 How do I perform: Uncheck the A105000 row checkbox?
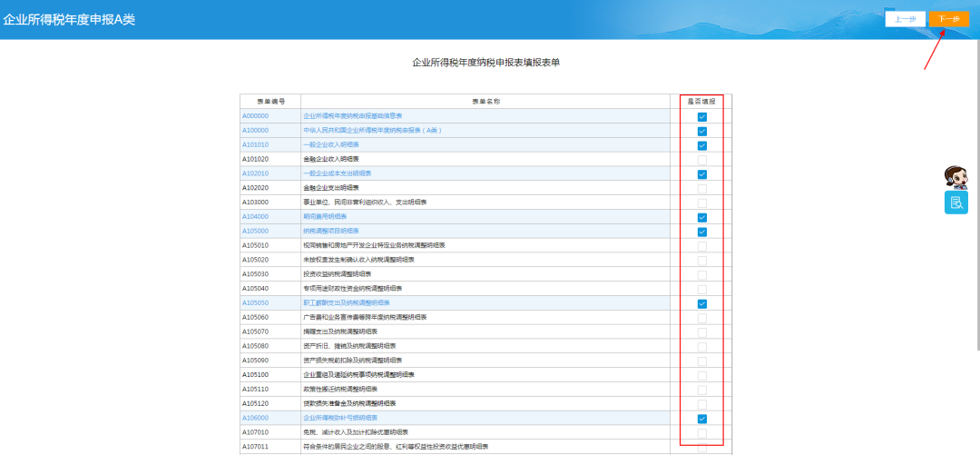pos(701,232)
